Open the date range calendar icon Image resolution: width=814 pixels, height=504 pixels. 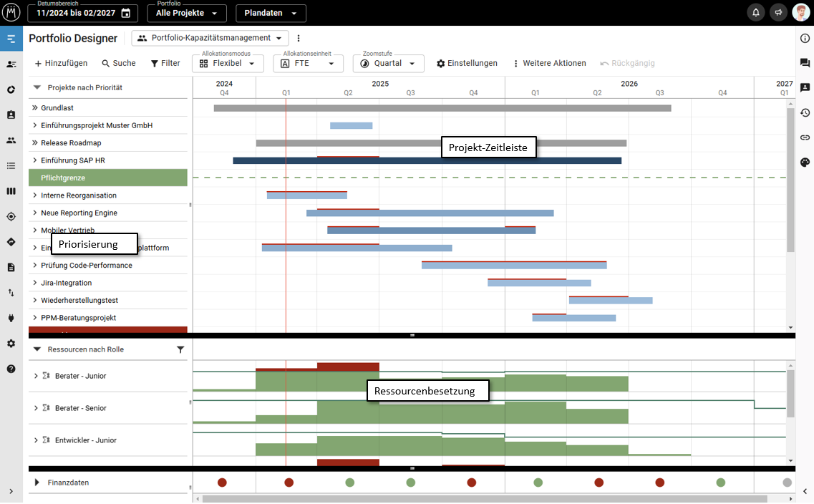125,13
